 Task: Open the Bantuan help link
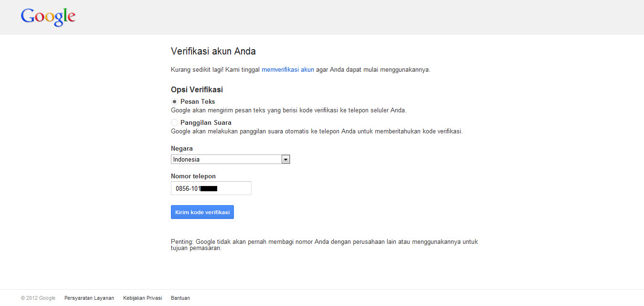180,297
